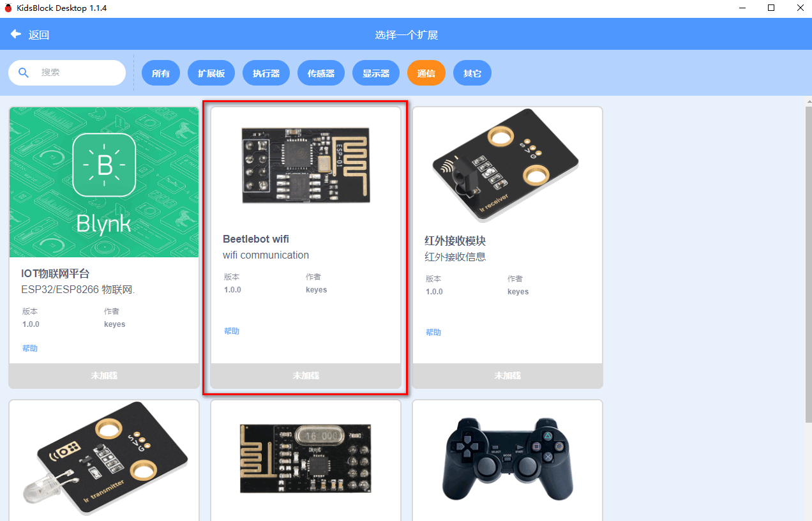Focus the 搜索 search field
The width and height of the screenshot is (812, 521).
point(67,73)
